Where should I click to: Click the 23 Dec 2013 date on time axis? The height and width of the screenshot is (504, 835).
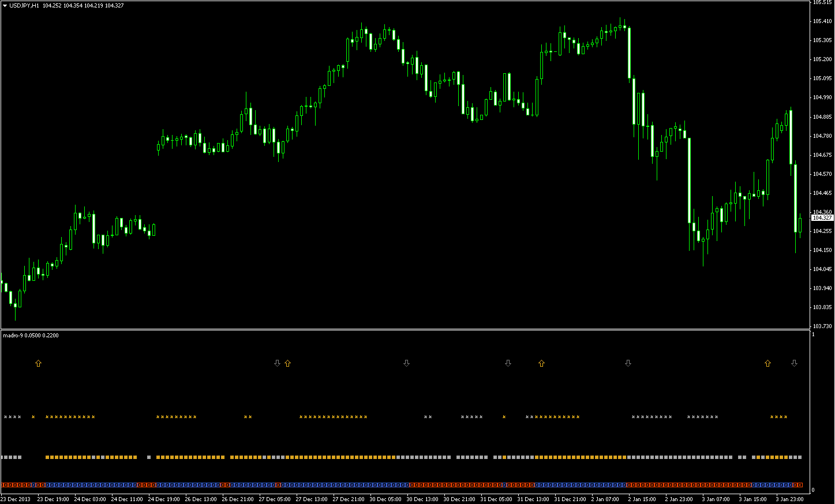point(16,499)
